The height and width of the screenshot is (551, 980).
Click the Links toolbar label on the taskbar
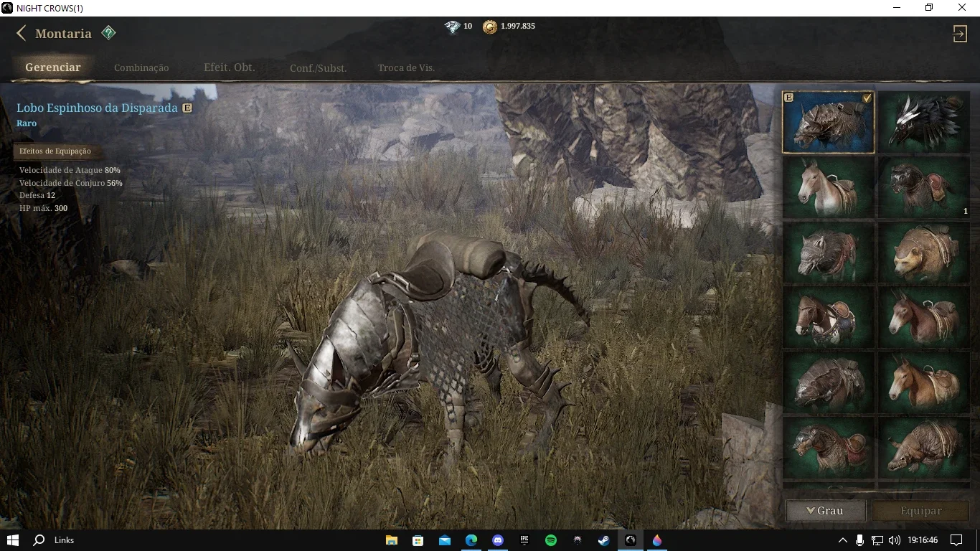(x=64, y=540)
